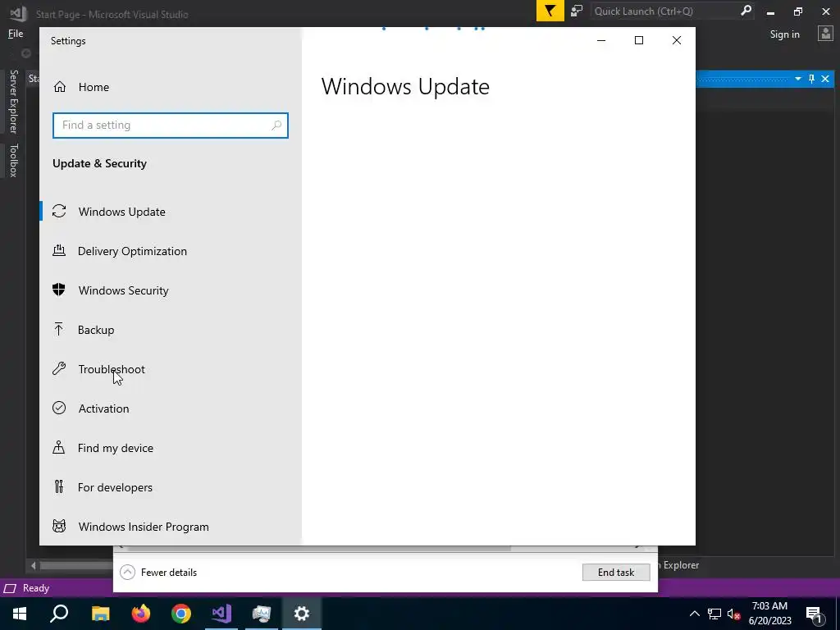Collapse Task Manager with Fewer details
840x630 pixels.
[x=158, y=572]
